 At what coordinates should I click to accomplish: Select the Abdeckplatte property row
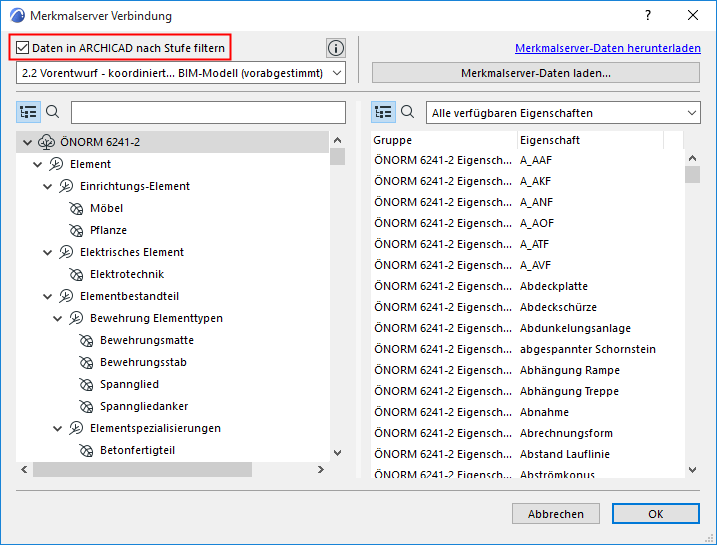click(x=528, y=287)
